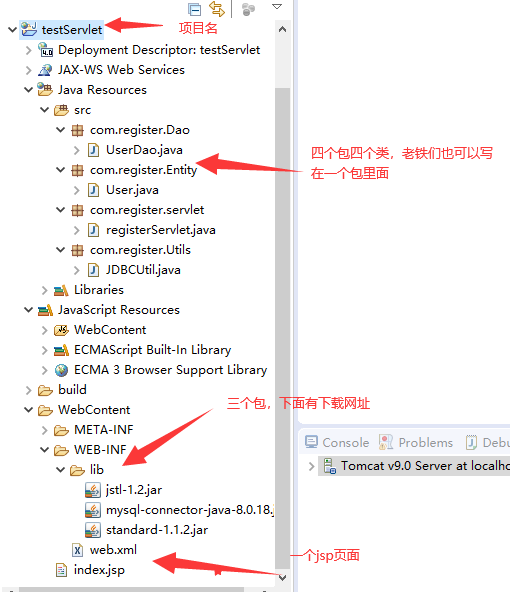Image resolution: width=510 pixels, height=592 pixels.
Task: Click the JS WebContent folder icon
Action: (61, 330)
